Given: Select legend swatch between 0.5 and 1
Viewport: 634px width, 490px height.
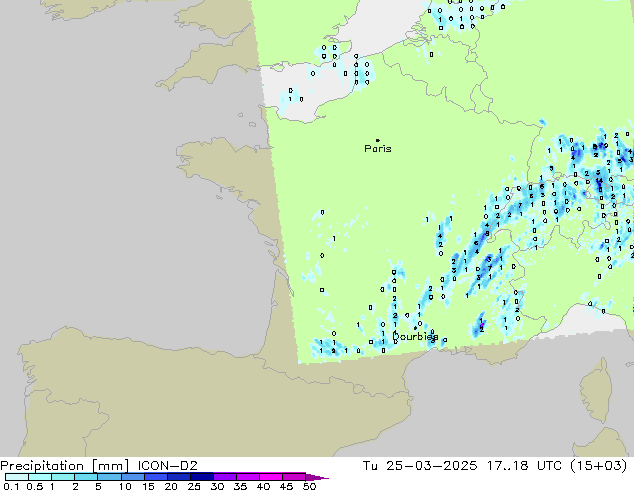Looking at the screenshot, I should tap(40, 477).
